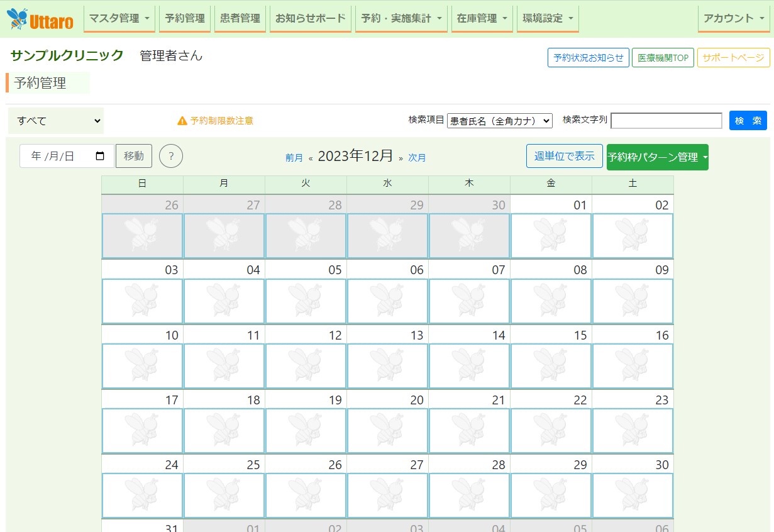Click the bee cell for December 05

[306, 301]
